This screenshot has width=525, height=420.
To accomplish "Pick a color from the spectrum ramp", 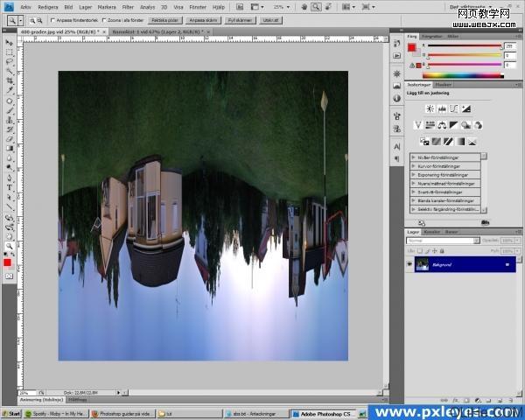I will [463, 75].
